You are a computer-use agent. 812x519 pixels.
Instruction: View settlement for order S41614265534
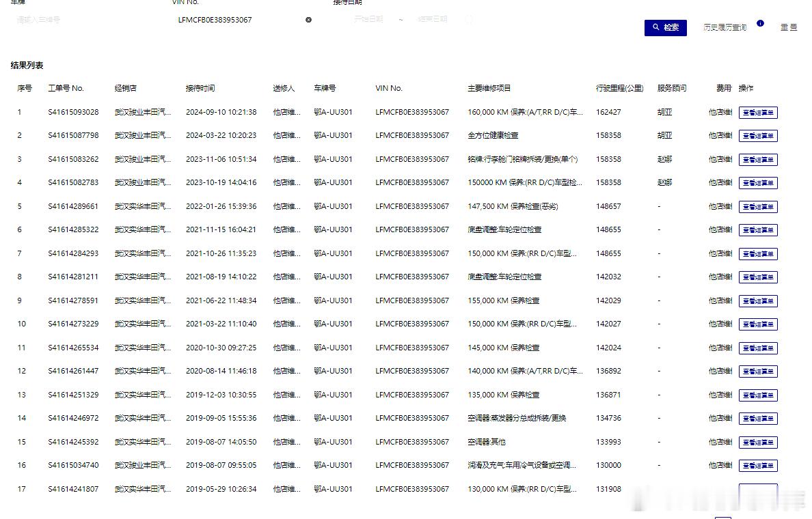coord(758,348)
